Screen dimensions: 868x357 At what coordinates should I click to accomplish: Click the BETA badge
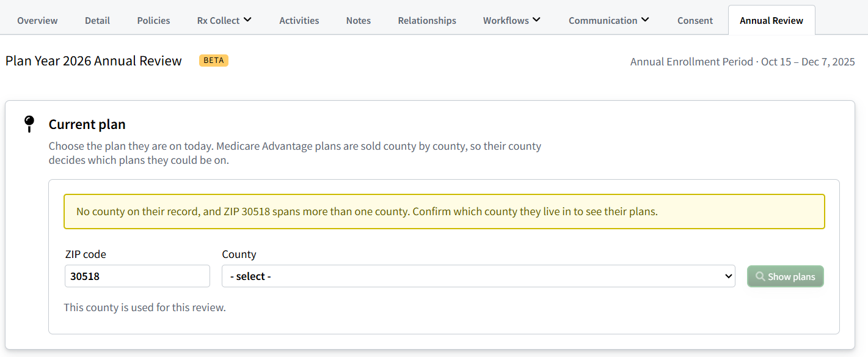click(x=214, y=61)
